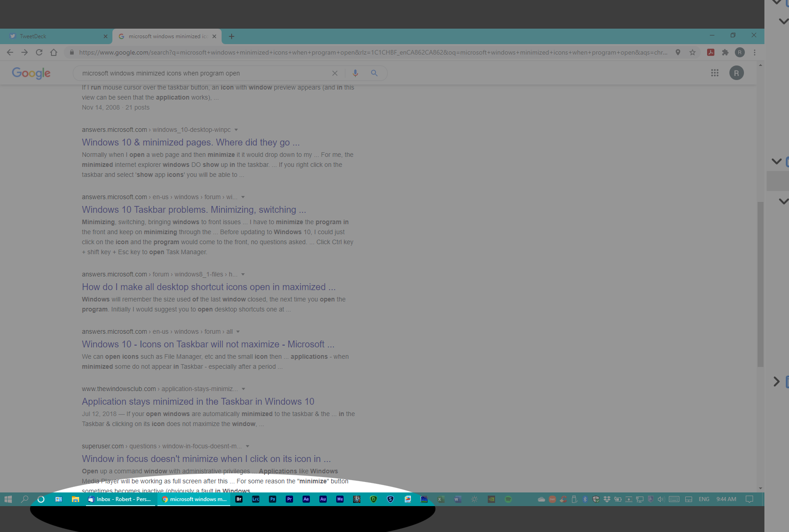Open dropdown beside 'forum › all' result
Screen dimensions: 789x532
(238, 332)
